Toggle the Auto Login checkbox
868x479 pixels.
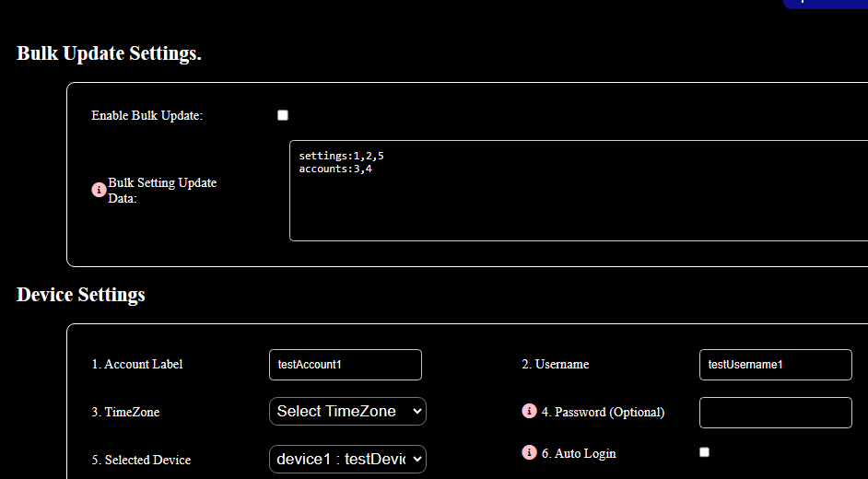704,452
